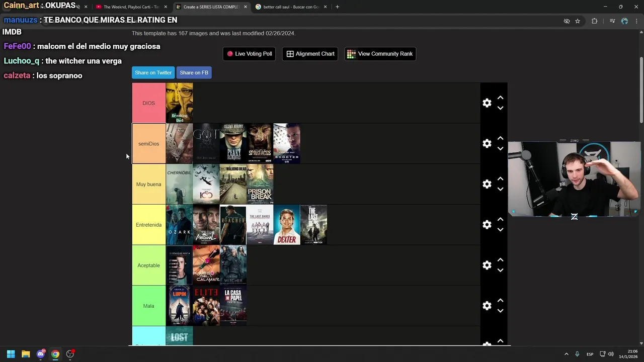Switch to The Weeknd, Playboi Carti tab
Screen dimensions: 644x362
pyautogui.click(x=131, y=7)
